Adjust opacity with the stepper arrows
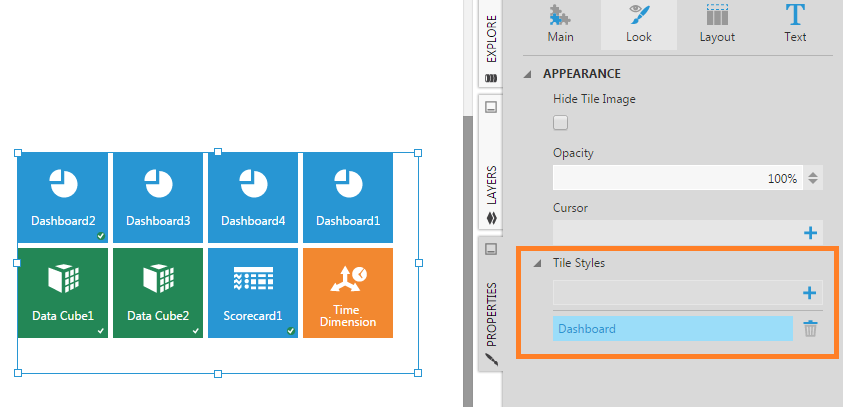 coord(813,179)
